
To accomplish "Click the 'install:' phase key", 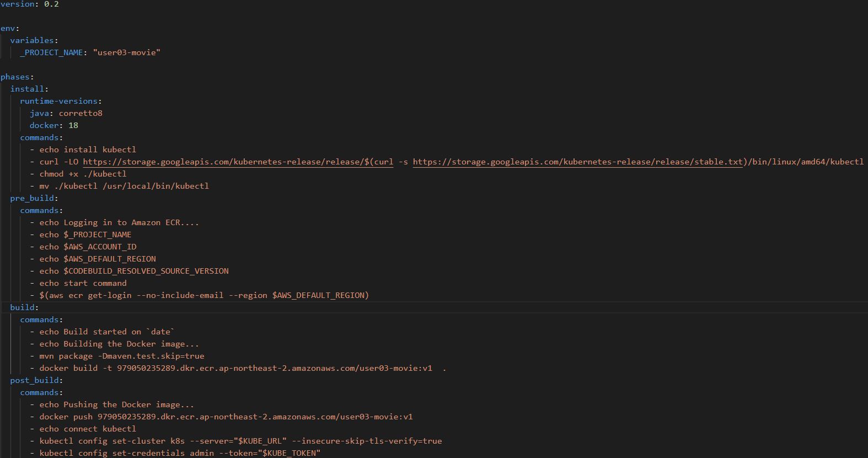I will [29, 89].
